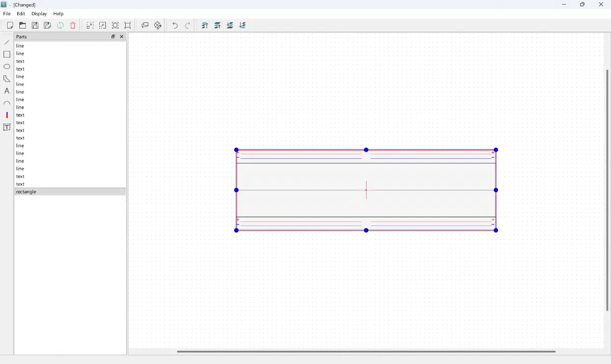Open the Help menu
611x364 pixels.
pyautogui.click(x=59, y=14)
